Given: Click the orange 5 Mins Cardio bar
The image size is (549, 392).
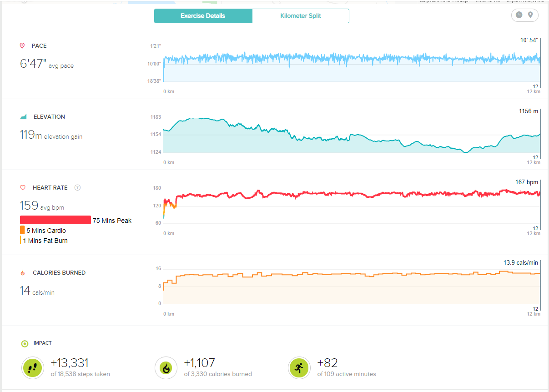Looking at the screenshot, I should 22,230.
